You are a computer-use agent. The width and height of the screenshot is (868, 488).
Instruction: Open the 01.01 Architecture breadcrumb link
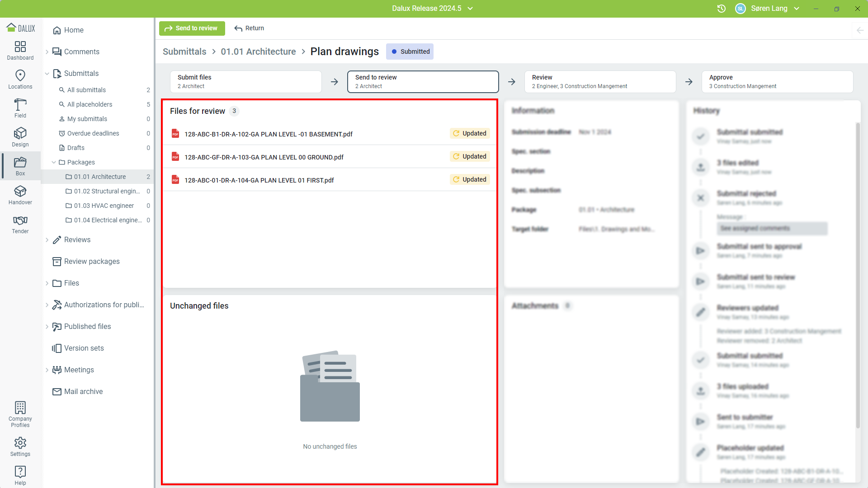pos(258,52)
